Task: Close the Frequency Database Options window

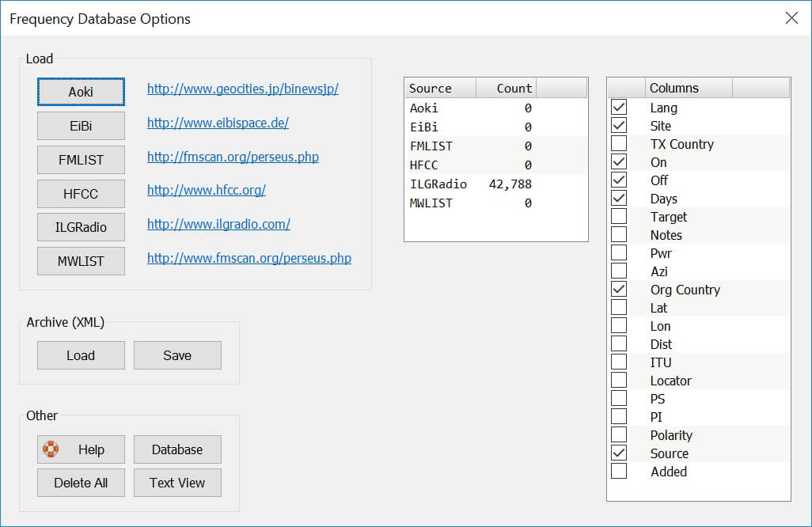Action: 791,18
